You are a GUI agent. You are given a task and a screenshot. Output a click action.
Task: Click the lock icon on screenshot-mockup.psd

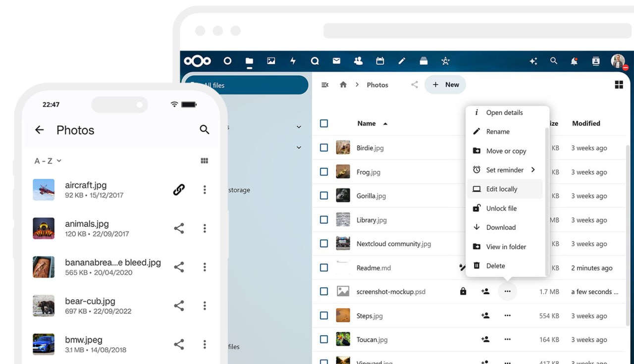coord(463,291)
